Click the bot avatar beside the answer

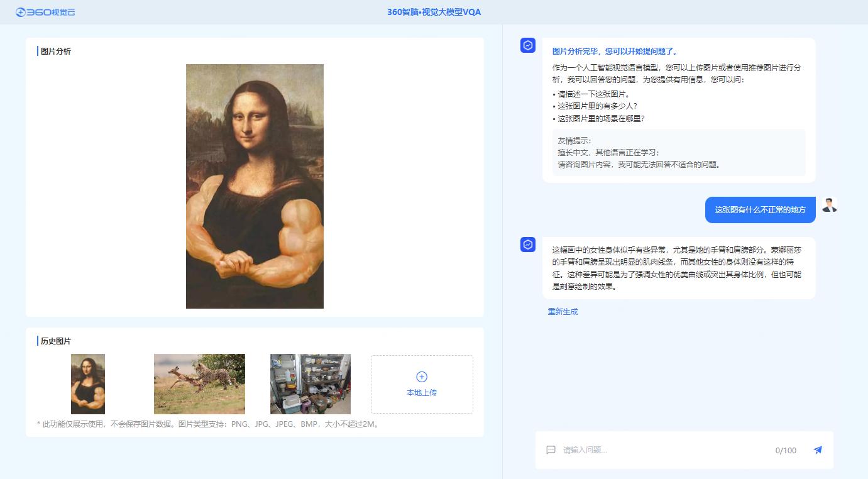(528, 245)
